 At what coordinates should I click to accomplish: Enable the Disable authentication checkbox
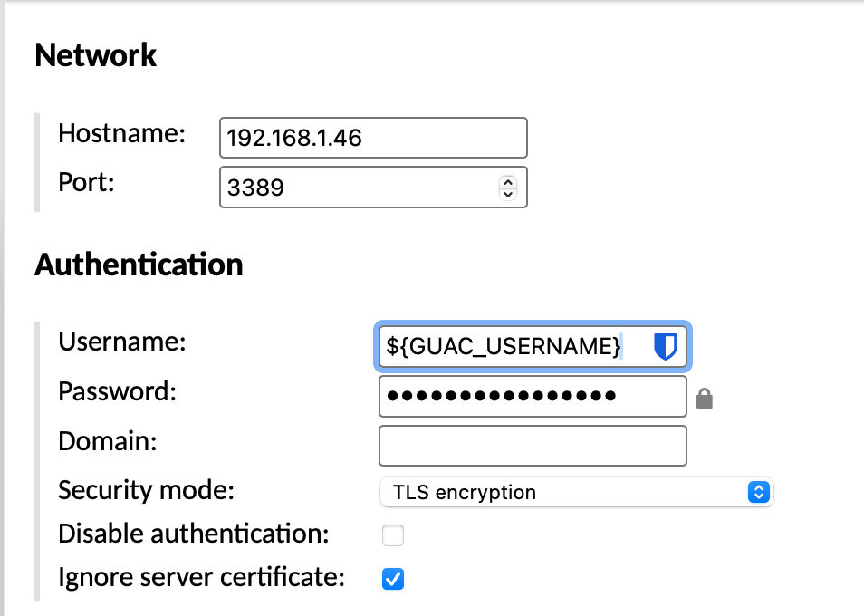coord(392,535)
